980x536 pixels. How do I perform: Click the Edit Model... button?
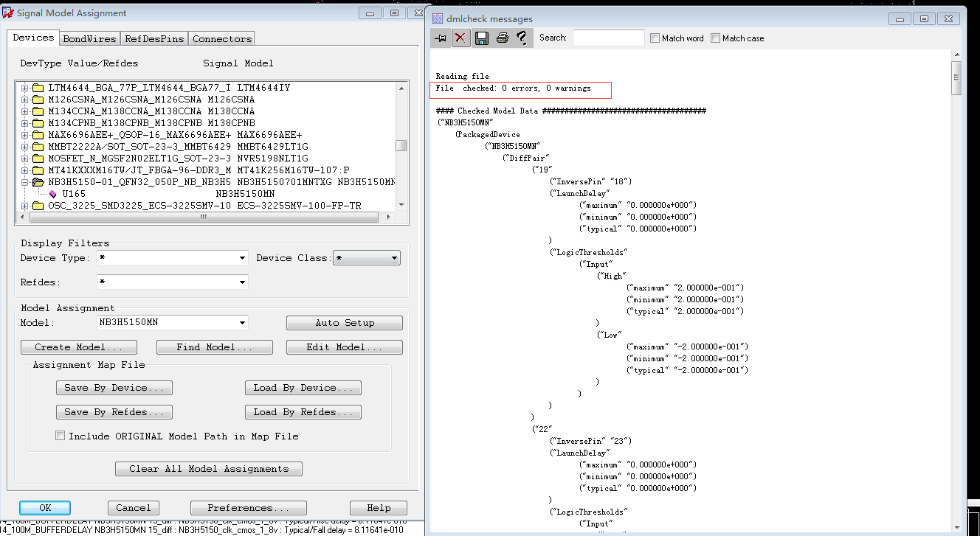345,347
